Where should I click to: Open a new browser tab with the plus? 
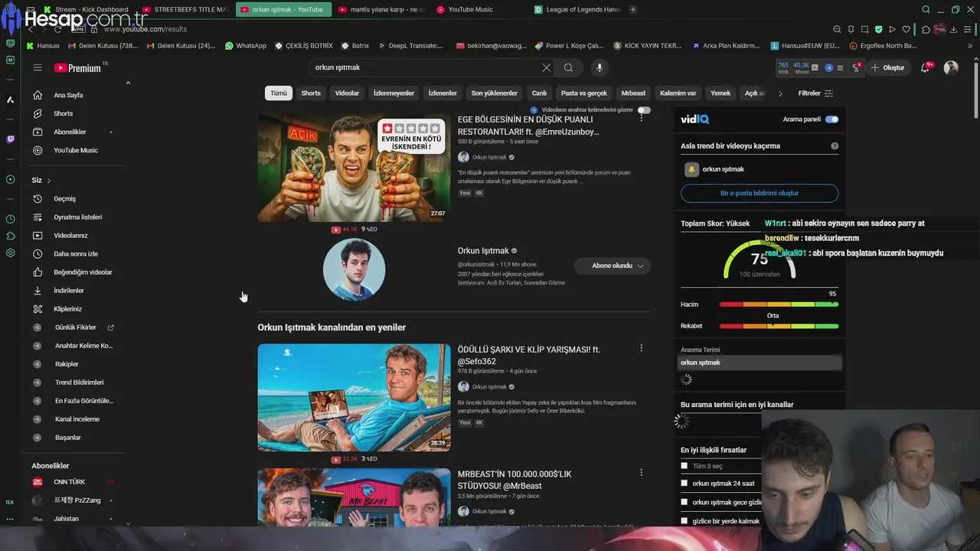point(633,9)
